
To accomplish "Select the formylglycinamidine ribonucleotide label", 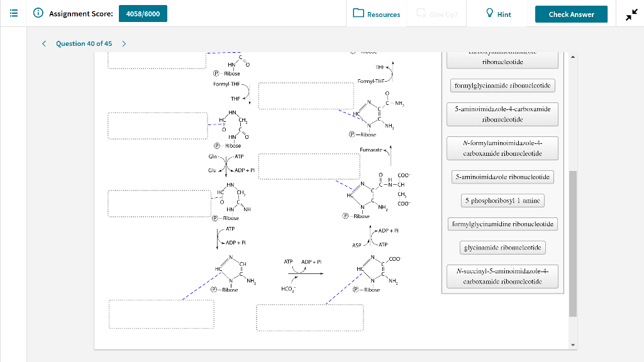I will (502, 224).
